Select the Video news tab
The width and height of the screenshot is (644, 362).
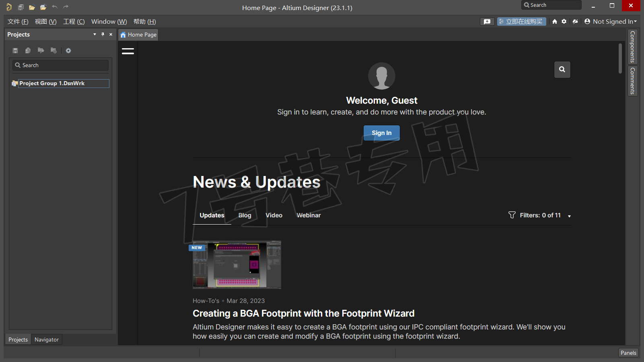point(274,215)
